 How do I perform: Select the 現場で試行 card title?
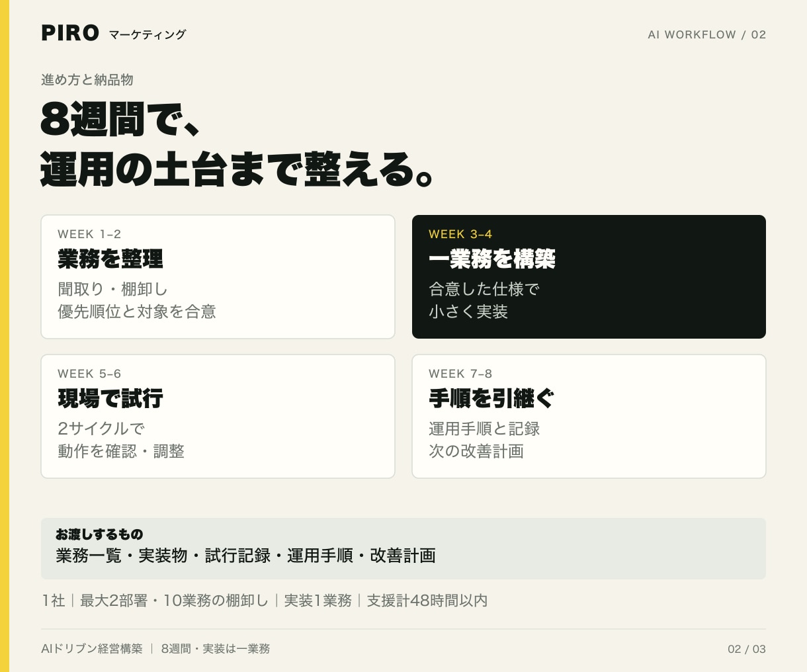110,398
